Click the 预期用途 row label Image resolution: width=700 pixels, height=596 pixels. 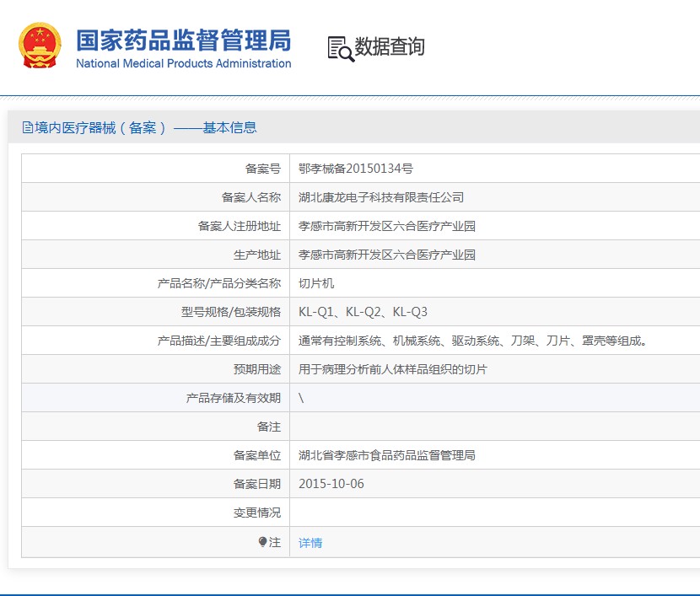[257, 369]
